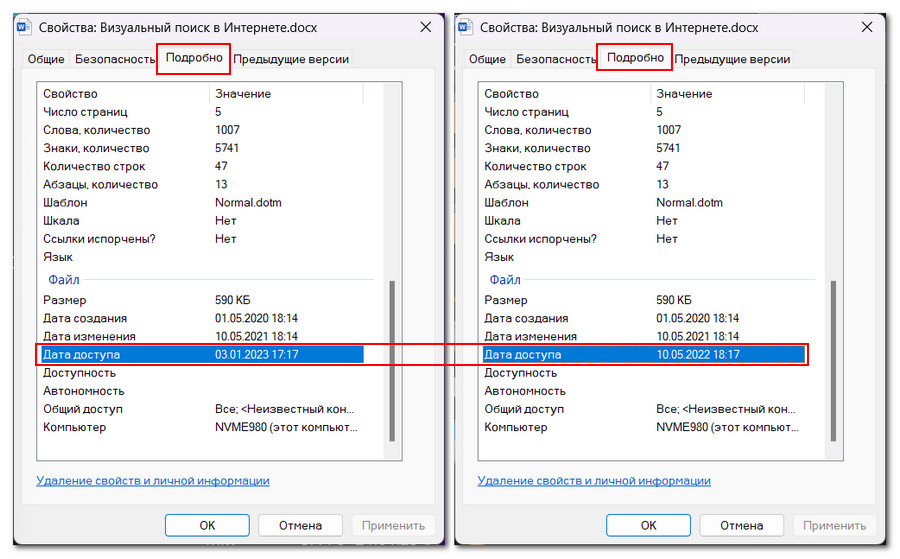Screen dimensions: 900x559
Task: Select Количество строк row in left dialog
Action: (x=201, y=166)
